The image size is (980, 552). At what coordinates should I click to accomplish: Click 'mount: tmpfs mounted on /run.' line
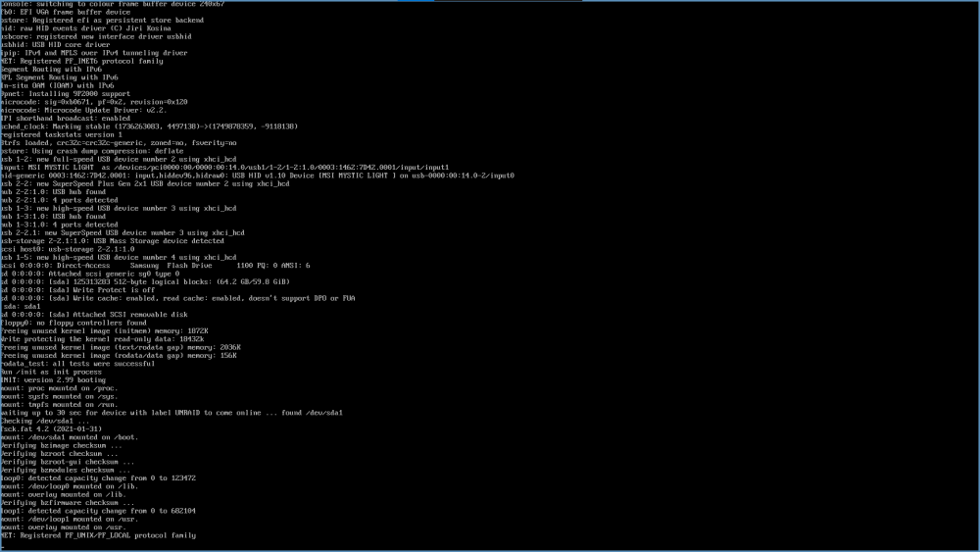pos(60,404)
